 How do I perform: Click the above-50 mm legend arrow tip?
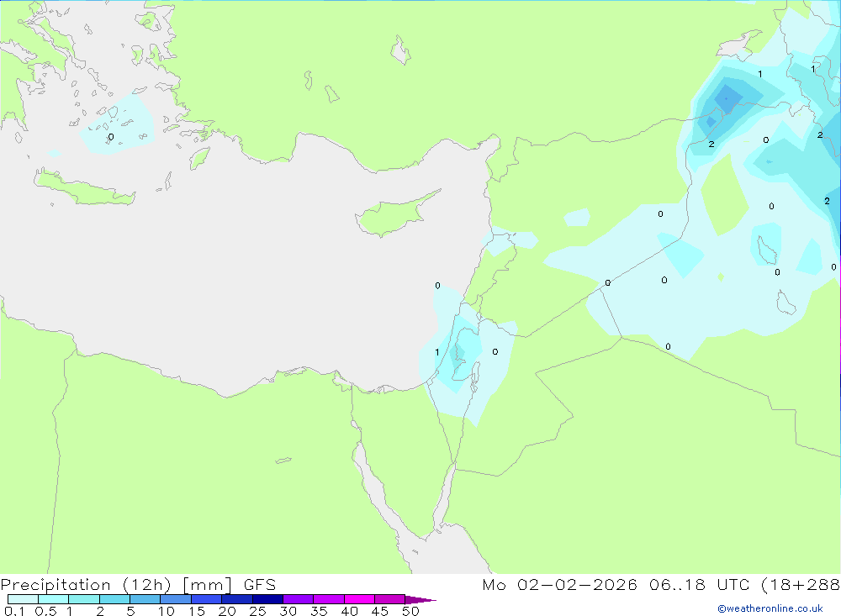click(421, 599)
